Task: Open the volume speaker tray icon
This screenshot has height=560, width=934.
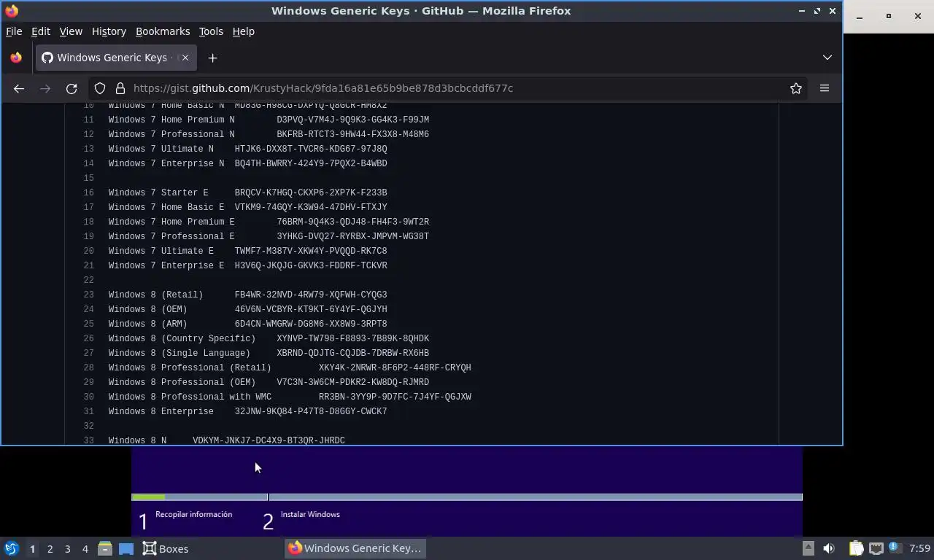Action: pyautogui.click(x=829, y=548)
